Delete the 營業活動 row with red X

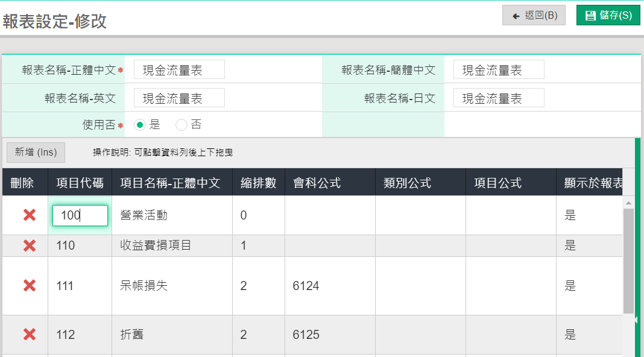pyautogui.click(x=29, y=215)
